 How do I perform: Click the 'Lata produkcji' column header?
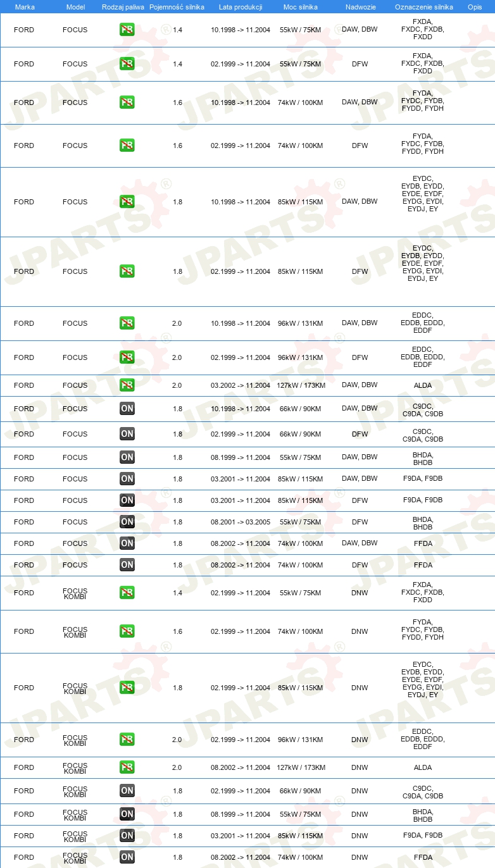[241, 7]
